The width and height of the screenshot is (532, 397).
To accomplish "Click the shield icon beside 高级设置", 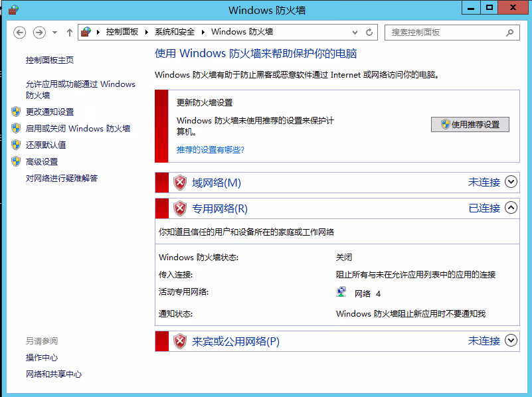I will tap(16, 161).
